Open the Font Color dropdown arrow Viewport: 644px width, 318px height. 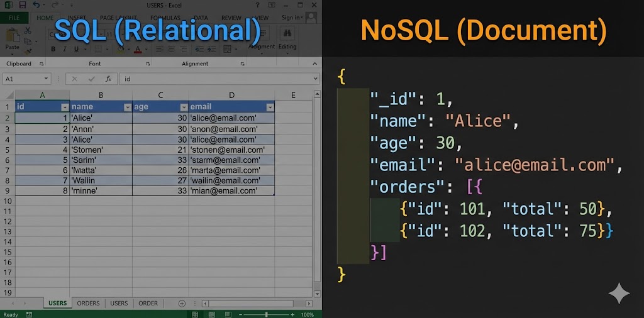[x=146, y=50]
